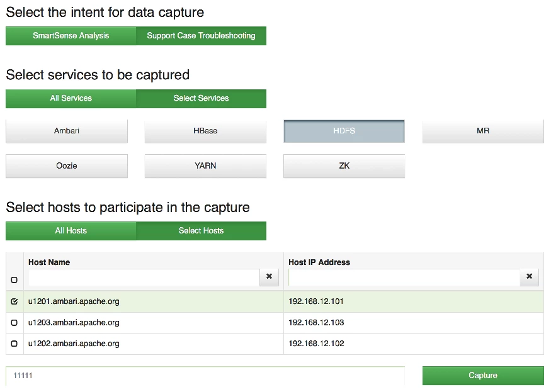551x392 pixels.
Task: Choose Support Case Troubleshooting intent
Action: pos(201,36)
